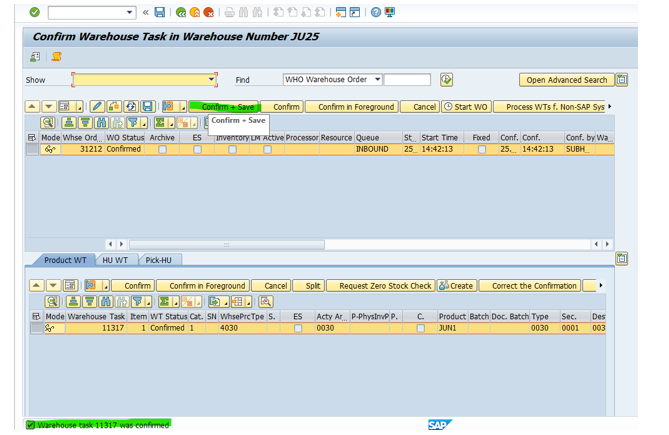The width and height of the screenshot is (669, 435).
Task: Click the Customize Local Layout monitor icon
Action: point(390,12)
